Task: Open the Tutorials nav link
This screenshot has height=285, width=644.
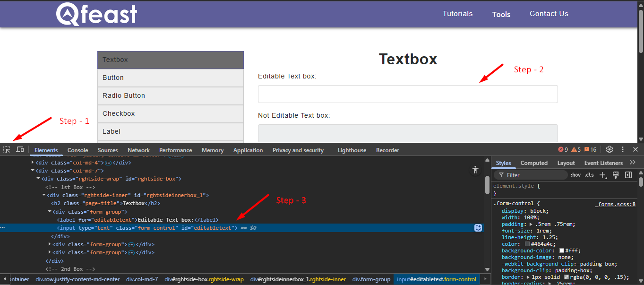Action: click(x=457, y=14)
